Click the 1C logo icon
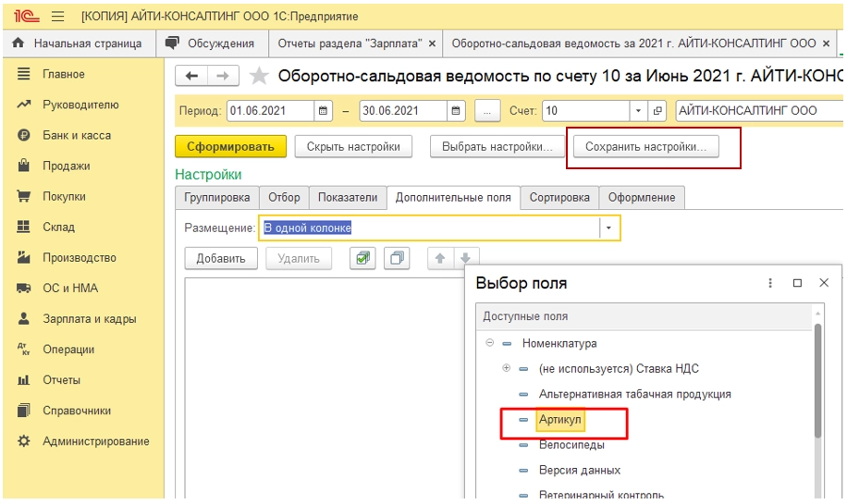The height and width of the screenshot is (504, 847). (26, 17)
